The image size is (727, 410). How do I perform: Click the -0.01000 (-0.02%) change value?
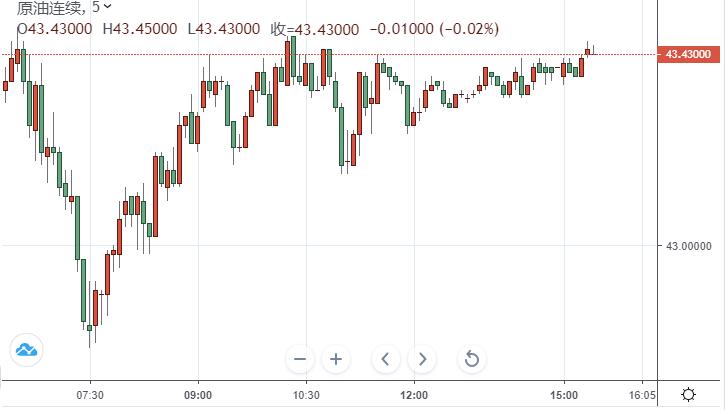tap(434, 29)
